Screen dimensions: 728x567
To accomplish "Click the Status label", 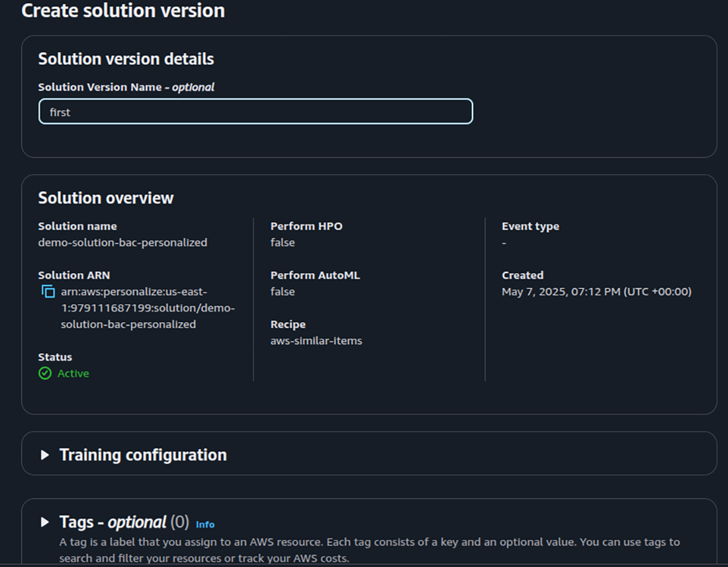I will click(55, 357).
